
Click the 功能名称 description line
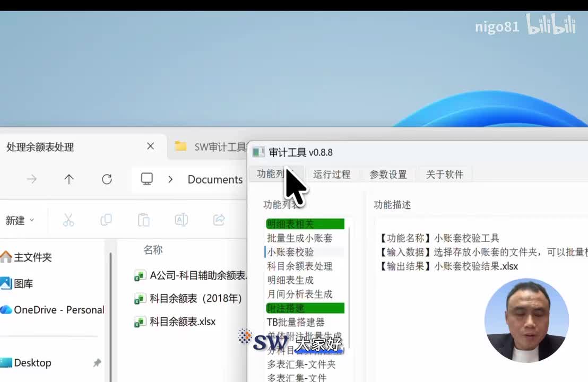pos(439,238)
